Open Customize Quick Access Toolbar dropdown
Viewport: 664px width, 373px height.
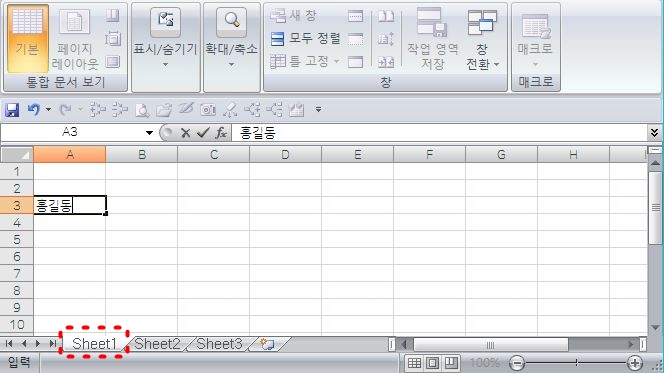coord(318,110)
